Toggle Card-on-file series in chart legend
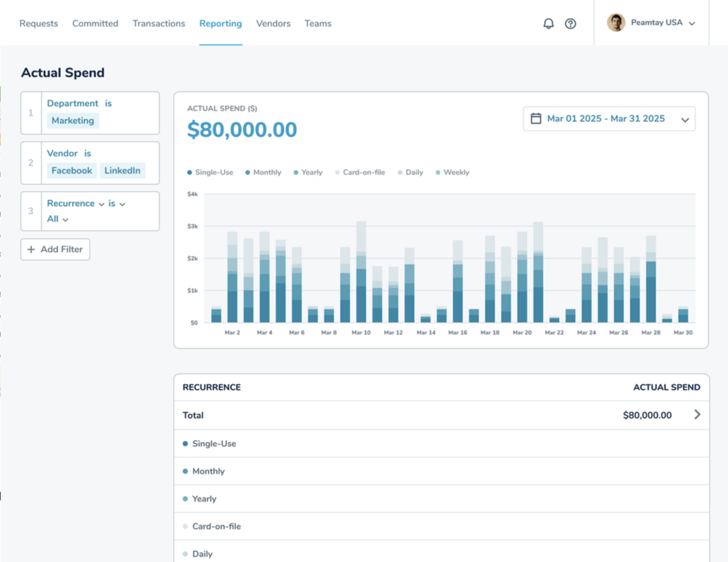This screenshot has height=562, width=728. point(360,173)
